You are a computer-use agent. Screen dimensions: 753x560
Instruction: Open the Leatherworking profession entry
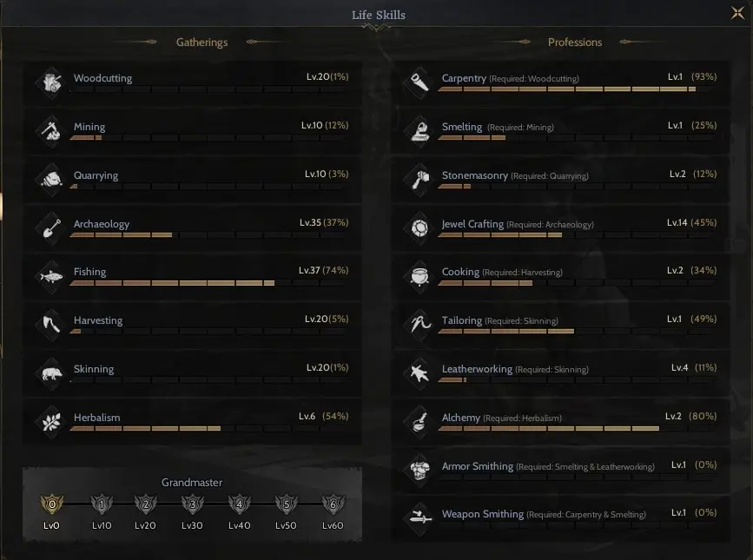pos(560,373)
